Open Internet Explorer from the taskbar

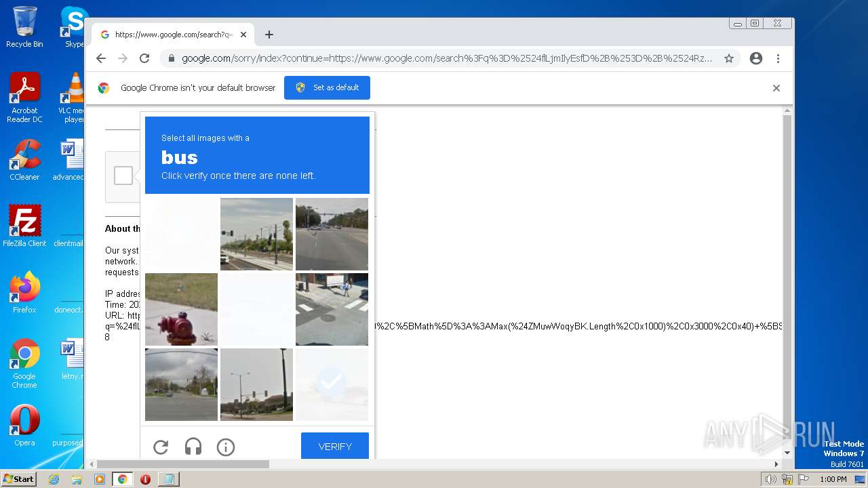click(x=54, y=479)
